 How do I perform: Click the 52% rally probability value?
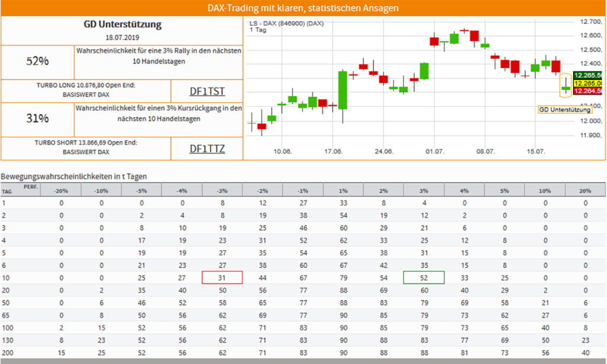[37, 61]
